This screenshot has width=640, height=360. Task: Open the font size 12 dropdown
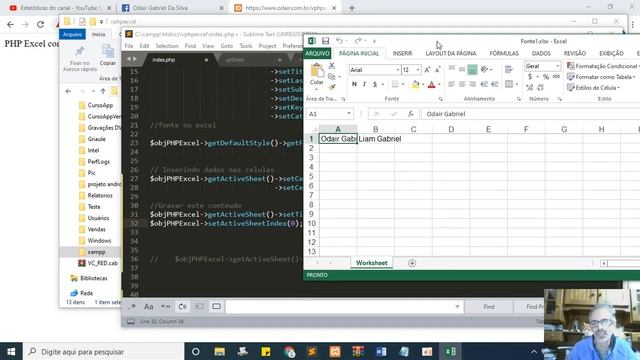tap(418, 70)
